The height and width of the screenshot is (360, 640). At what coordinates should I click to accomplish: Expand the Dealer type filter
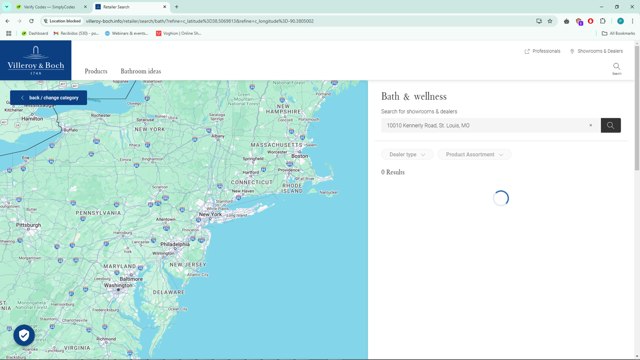(x=407, y=154)
